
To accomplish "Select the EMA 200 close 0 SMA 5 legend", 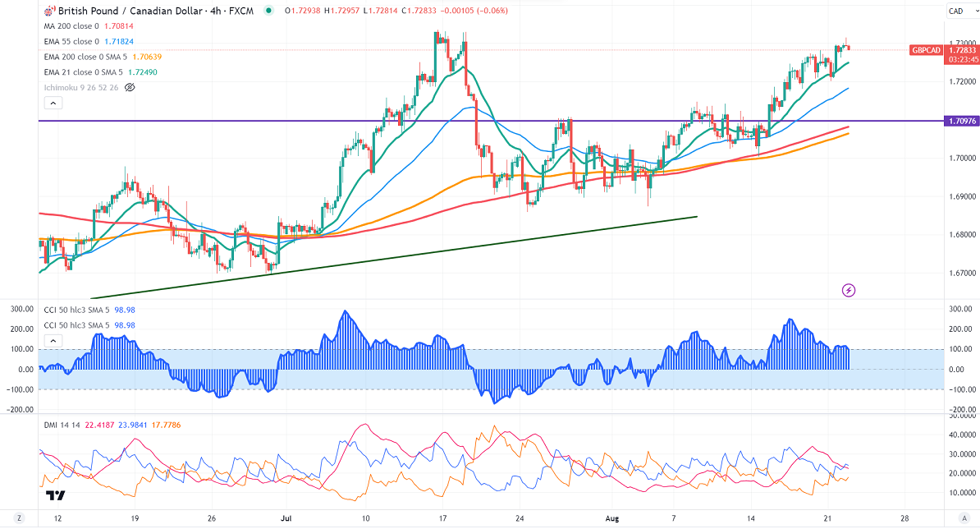I will point(85,57).
